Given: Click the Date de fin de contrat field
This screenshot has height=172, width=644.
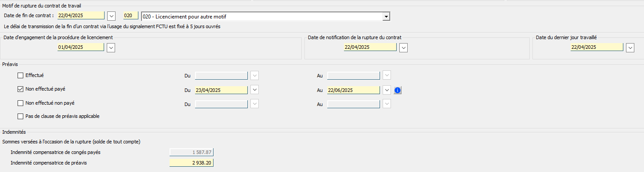Looking at the screenshot, I should coord(81,16).
